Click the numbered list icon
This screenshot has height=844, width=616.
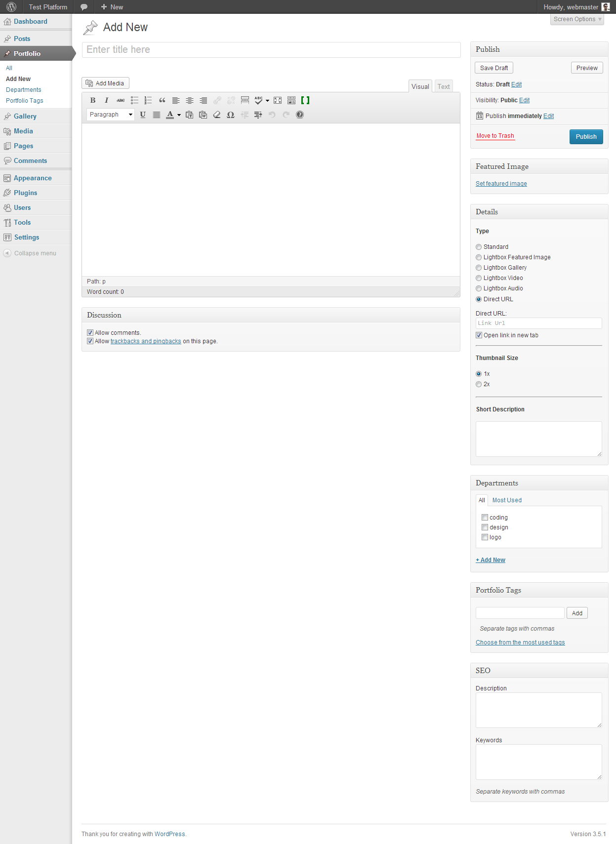click(148, 100)
